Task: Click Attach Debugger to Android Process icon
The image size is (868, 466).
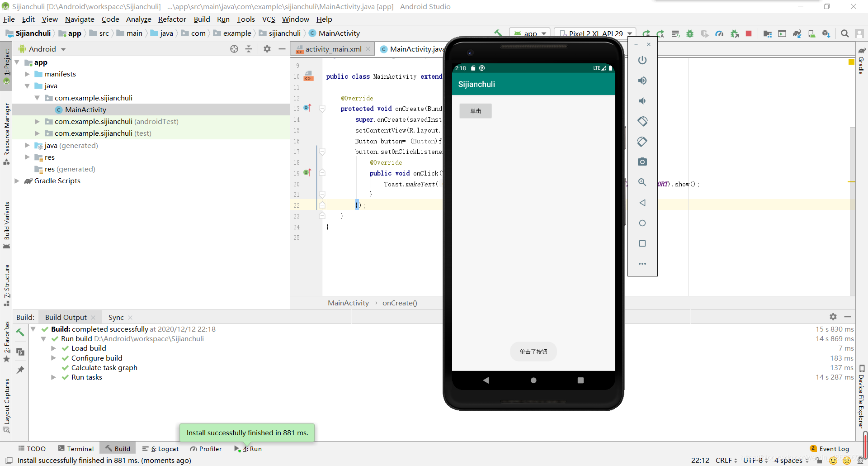Action: [x=735, y=33]
